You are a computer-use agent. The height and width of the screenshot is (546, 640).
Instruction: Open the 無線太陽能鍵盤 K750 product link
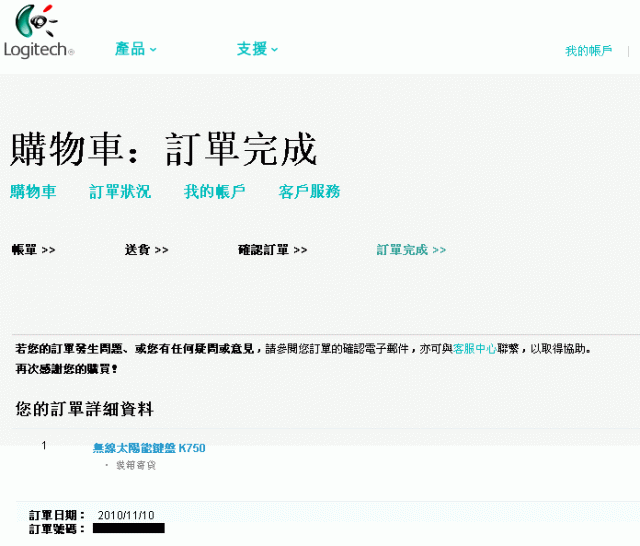coord(149,448)
